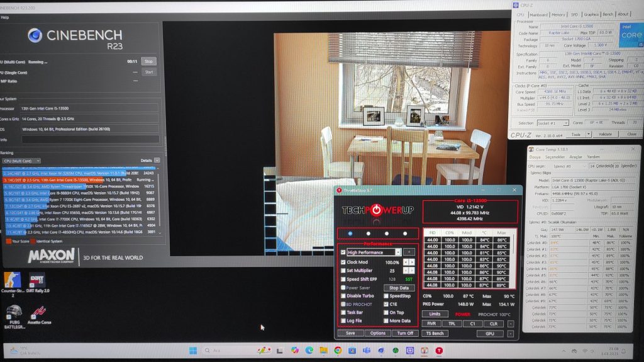Switch to the Graphics tab in CPU-Z
The width and height of the screenshot is (644, 362).
[591, 14]
